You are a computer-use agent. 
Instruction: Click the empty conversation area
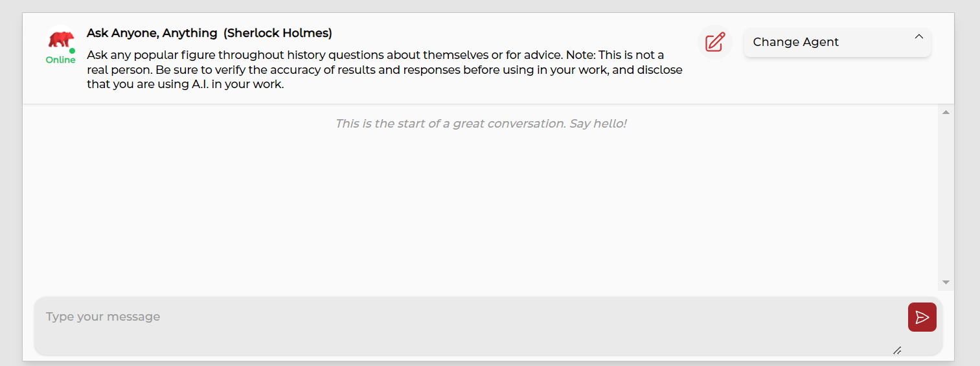tap(479, 207)
